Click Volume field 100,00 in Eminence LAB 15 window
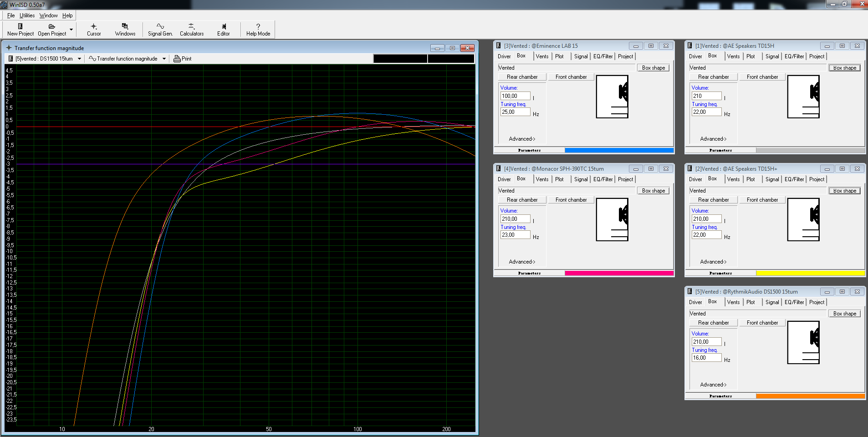Viewport: 868px width, 437px height. [516, 96]
